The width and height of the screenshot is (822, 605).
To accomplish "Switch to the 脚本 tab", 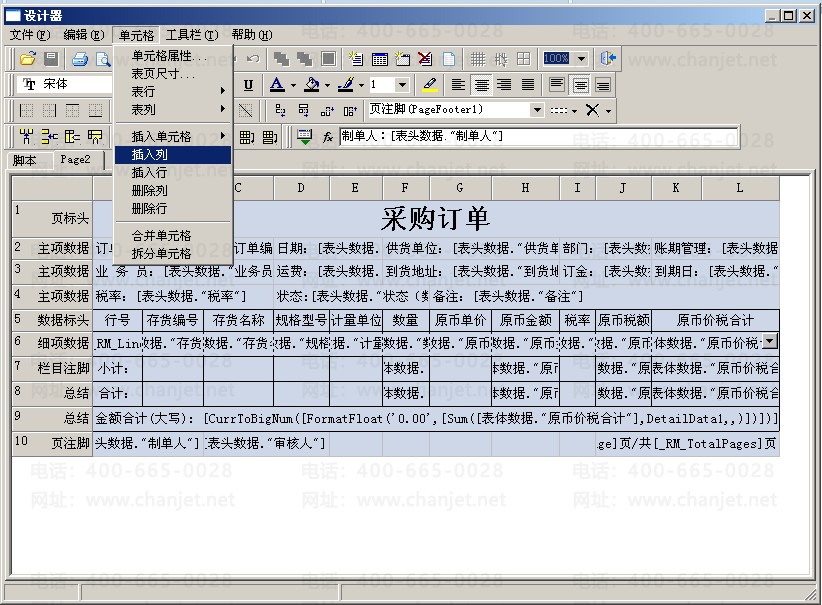I will pyautogui.click(x=24, y=160).
